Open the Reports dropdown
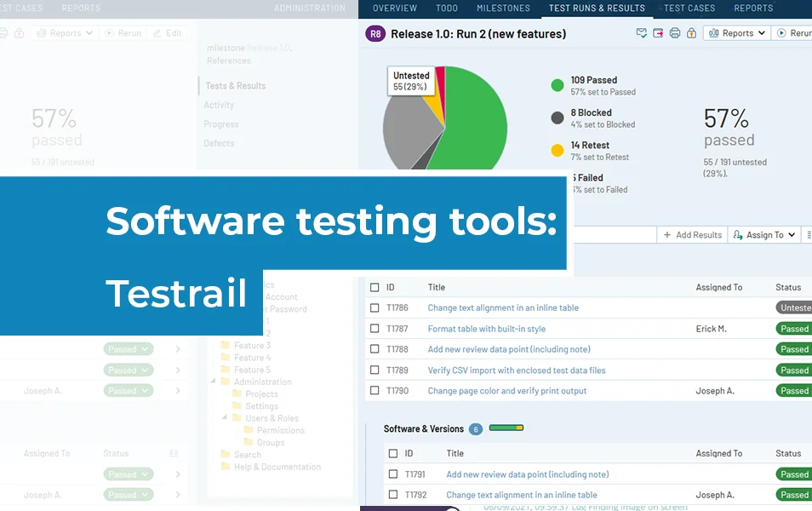This screenshot has width=812, height=511. [737, 32]
